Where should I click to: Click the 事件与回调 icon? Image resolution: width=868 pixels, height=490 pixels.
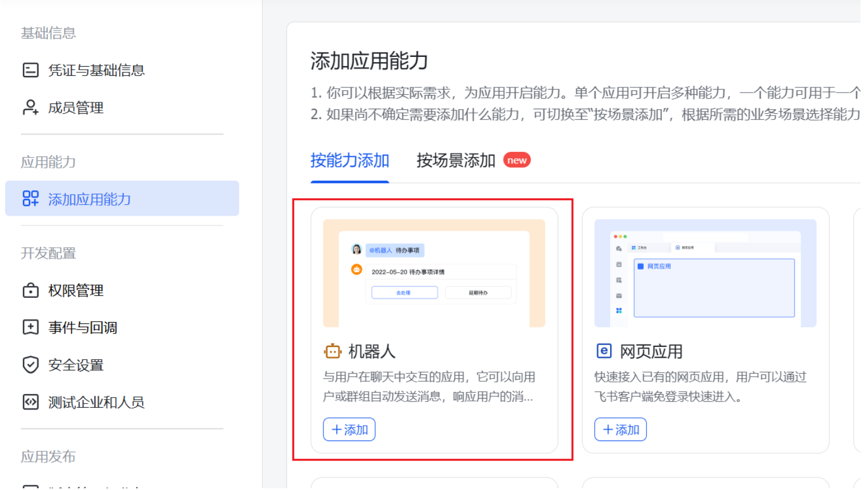pos(31,327)
